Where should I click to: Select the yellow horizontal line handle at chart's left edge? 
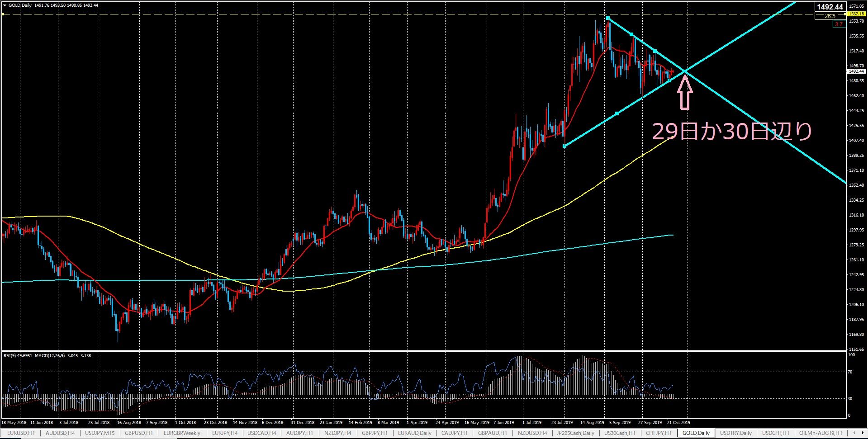pyautogui.click(x=3, y=14)
